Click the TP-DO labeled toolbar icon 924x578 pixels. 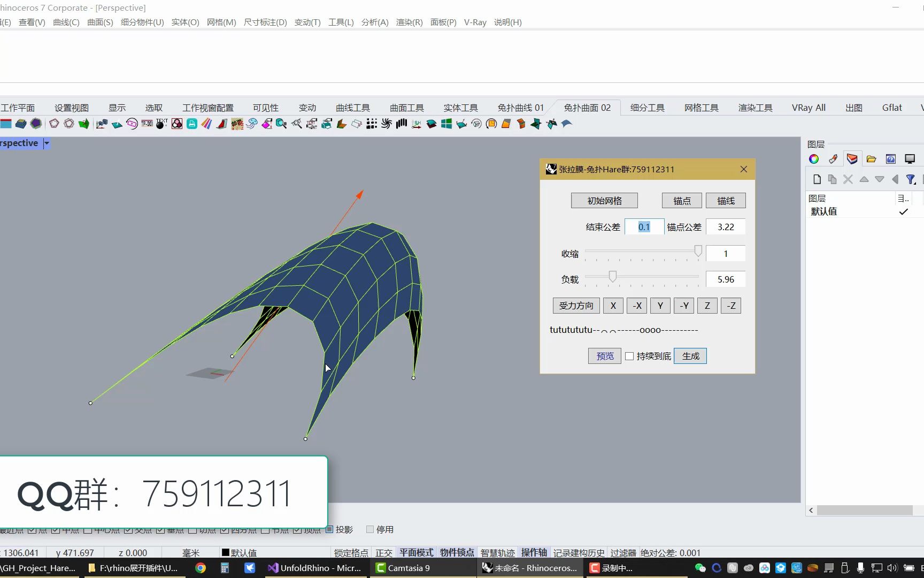[147, 124]
